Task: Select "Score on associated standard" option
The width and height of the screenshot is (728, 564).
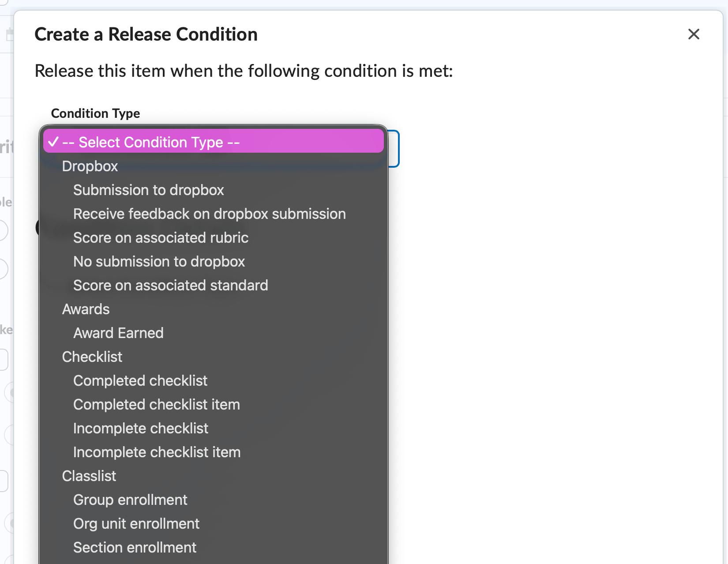Action: tap(170, 285)
